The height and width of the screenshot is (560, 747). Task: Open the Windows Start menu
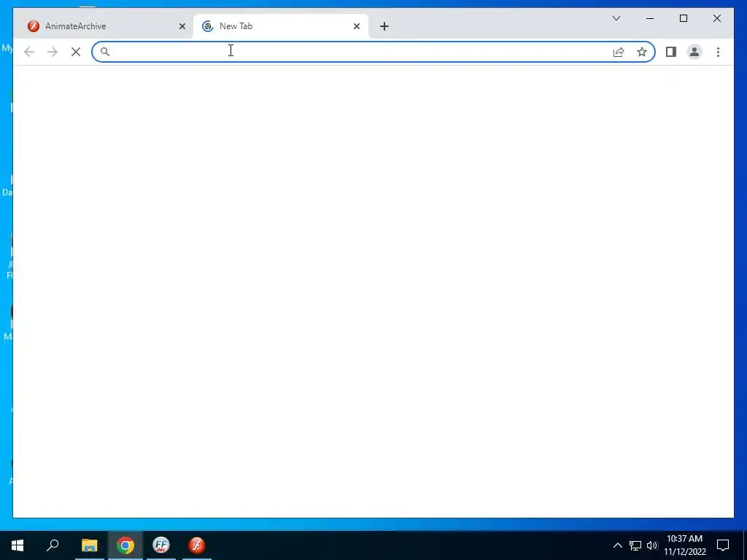18,545
